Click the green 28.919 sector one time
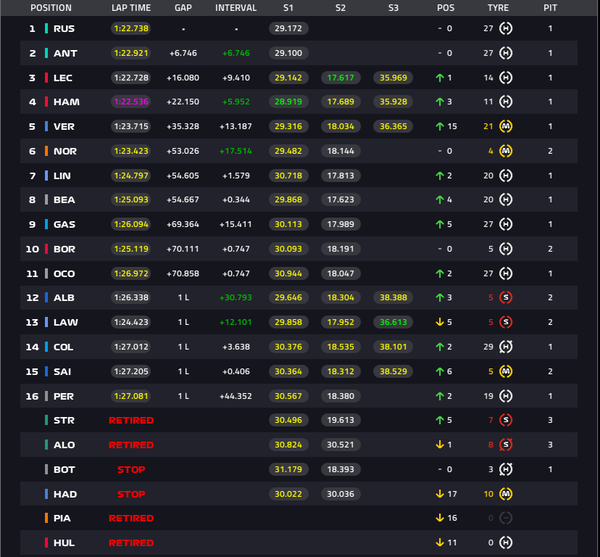The width and height of the screenshot is (600, 557). point(288,102)
